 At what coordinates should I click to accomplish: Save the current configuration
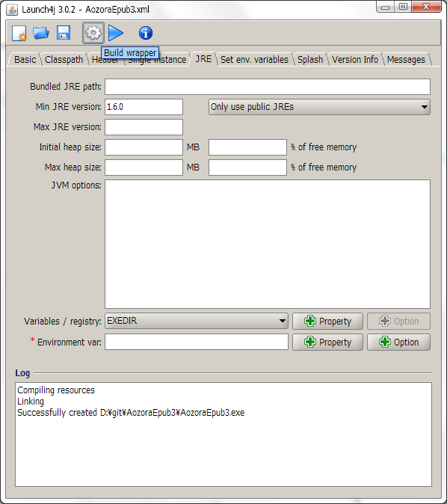64,33
